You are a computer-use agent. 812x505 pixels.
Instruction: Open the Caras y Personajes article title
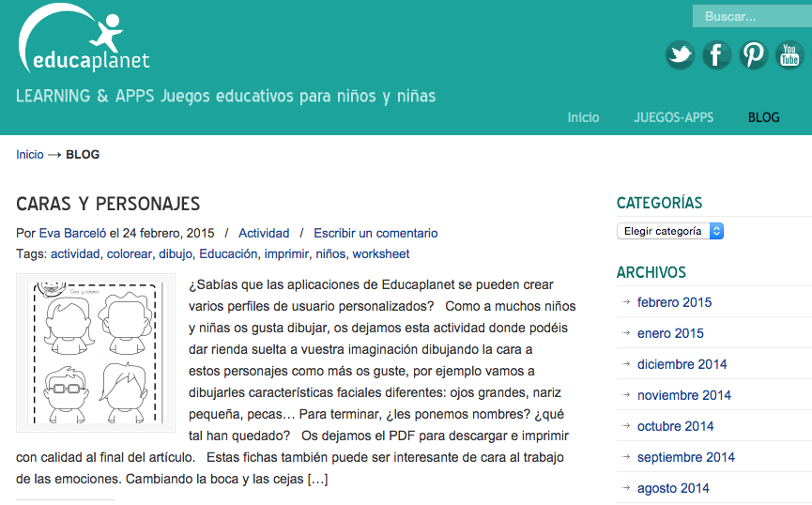pos(108,204)
